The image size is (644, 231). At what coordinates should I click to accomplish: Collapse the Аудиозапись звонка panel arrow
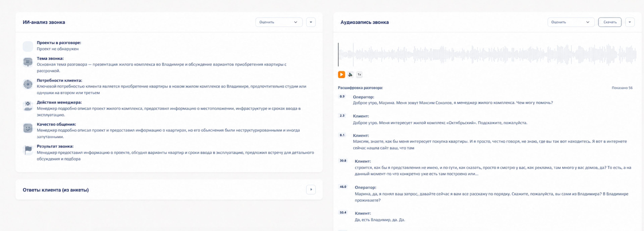630,22
